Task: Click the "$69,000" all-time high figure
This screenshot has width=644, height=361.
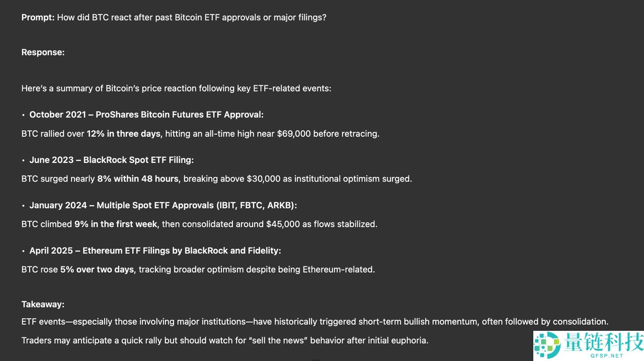Action: 294,134
